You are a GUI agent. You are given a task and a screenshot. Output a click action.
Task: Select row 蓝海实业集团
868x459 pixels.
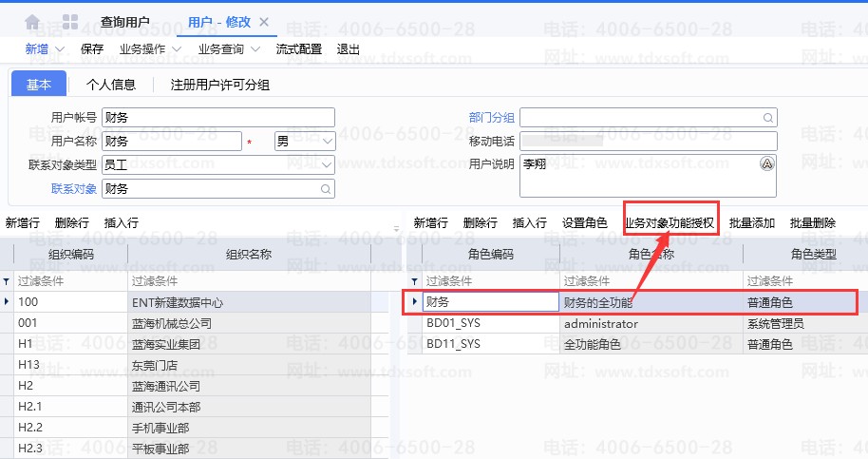click(x=194, y=344)
